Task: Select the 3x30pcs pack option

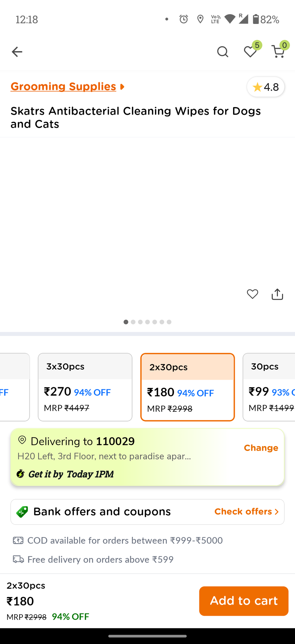Action: click(x=85, y=387)
